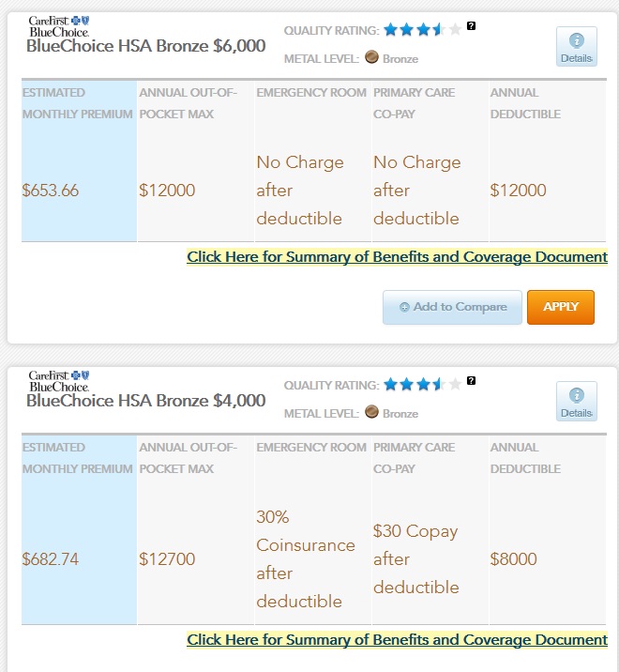
Task: Click quality rating help icon for $6,000 plan
Action: 471,26
